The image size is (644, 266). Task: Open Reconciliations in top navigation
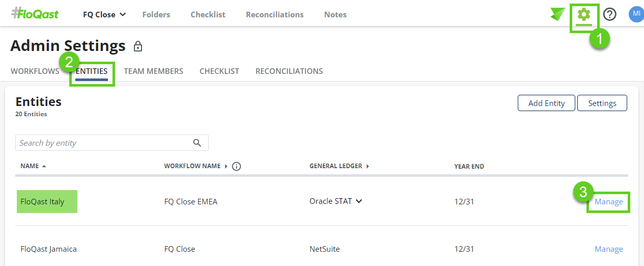click(275, 15)
